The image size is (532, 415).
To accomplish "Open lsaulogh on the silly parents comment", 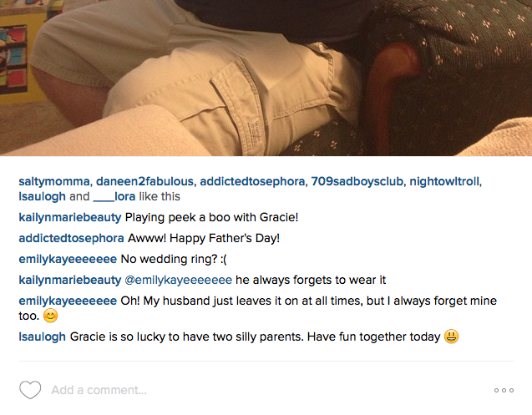I will 42,337.
